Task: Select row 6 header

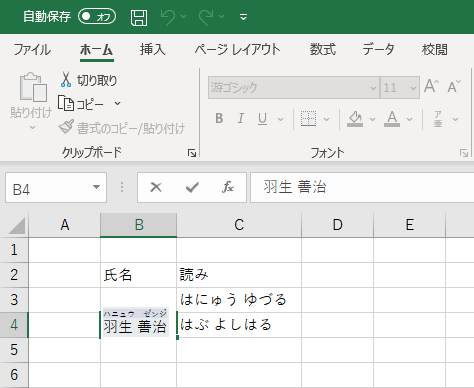Action: [14, 375]
